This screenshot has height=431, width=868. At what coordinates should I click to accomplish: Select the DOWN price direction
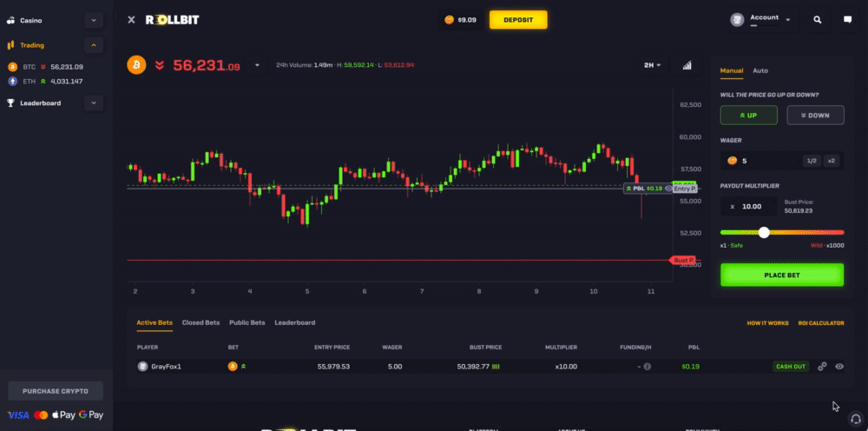click(815, 116)
